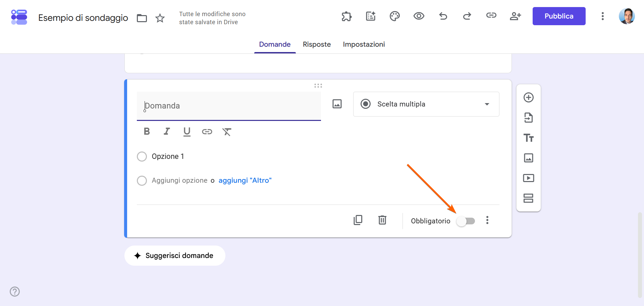Viewport: 644px width, 306px height.
Task: Edit the Opzione 1 label text
Action: tap(168, 157)
